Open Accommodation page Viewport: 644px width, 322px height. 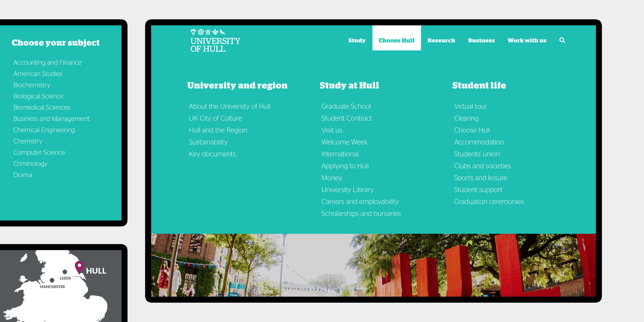pos(479,142)
